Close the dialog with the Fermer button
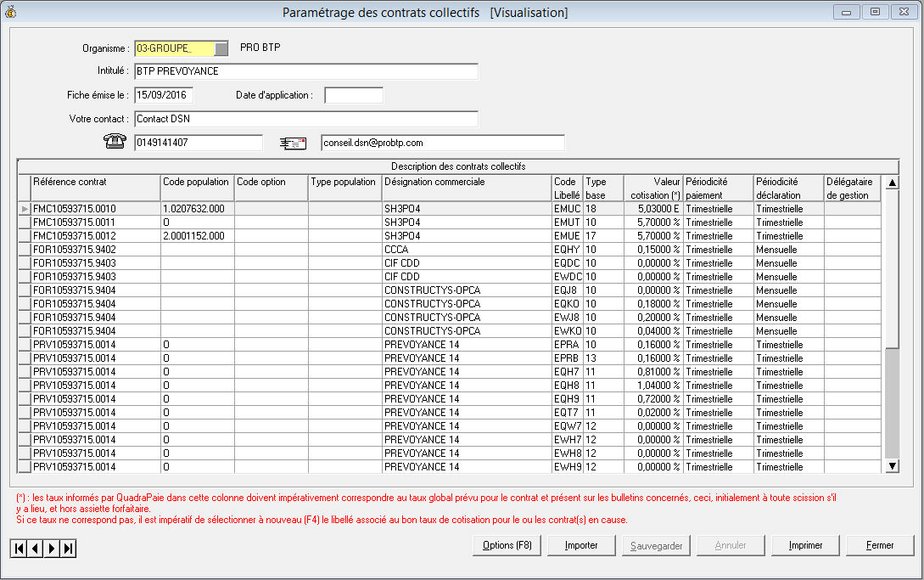Image resolution: width=924 pixels, height=580 pixels. (x=880, y=545)
